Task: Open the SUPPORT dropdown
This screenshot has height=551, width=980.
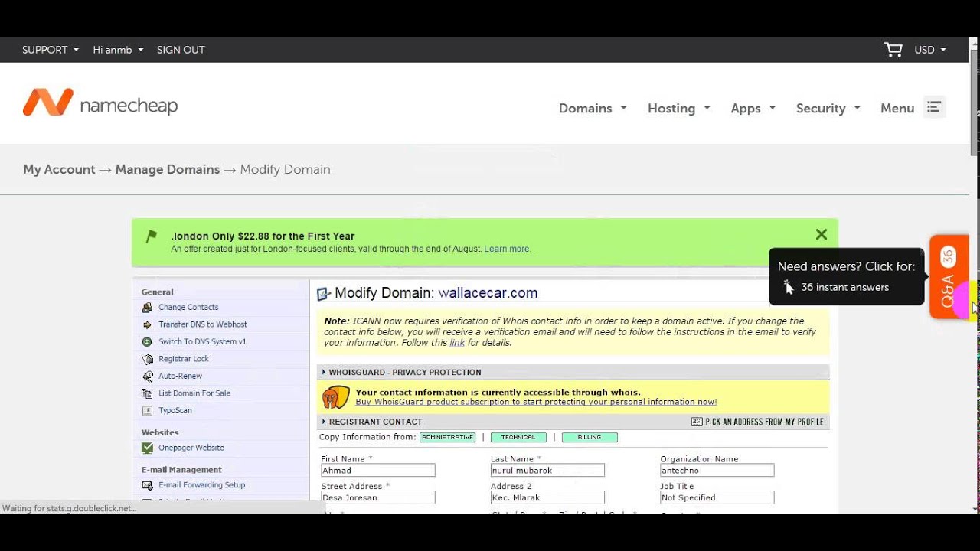Action: [51, 50]
